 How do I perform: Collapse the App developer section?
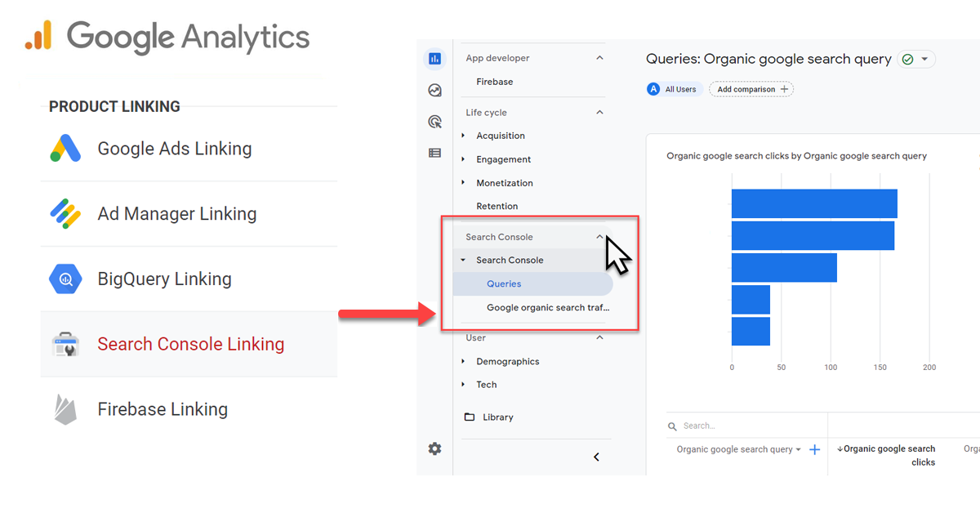coord(600,58)
